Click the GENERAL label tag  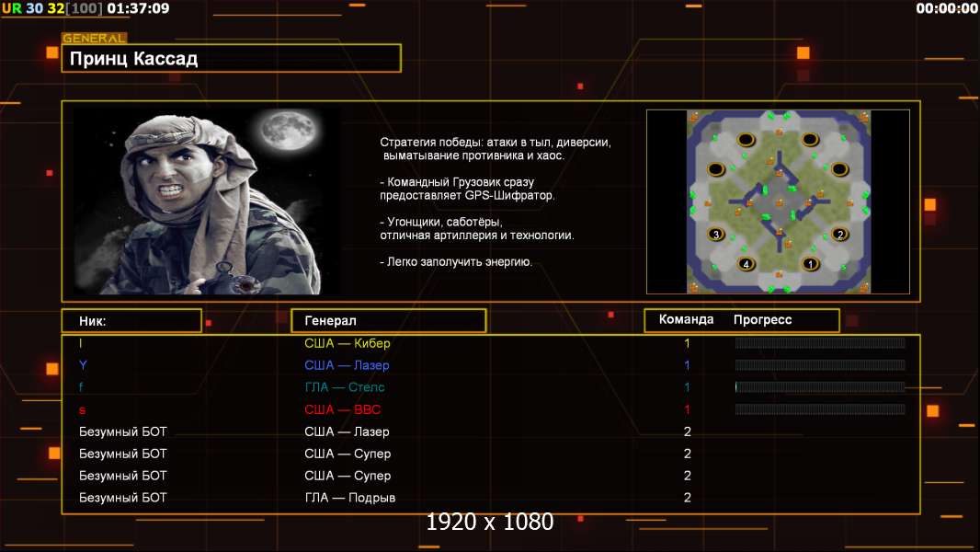95,38
